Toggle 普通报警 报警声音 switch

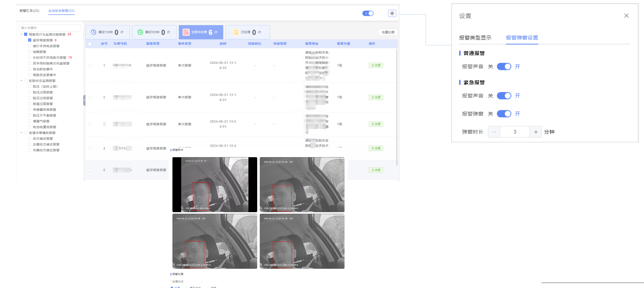(x=504, y=67)
